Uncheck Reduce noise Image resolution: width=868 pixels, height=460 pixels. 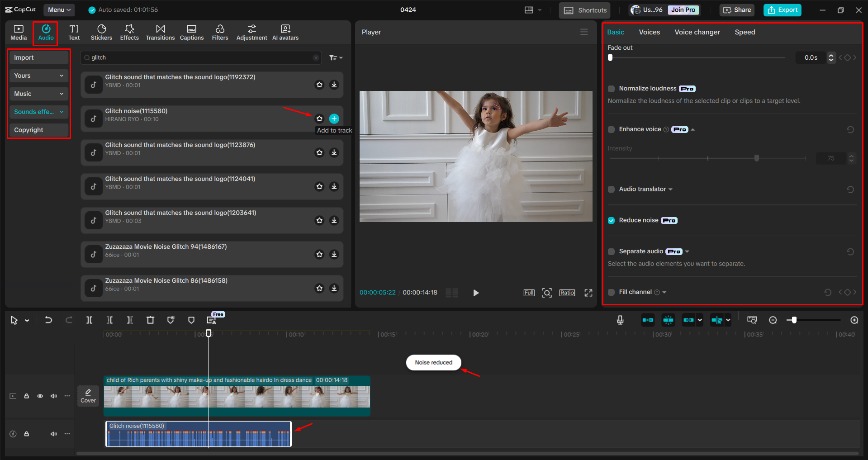(611, 220)
